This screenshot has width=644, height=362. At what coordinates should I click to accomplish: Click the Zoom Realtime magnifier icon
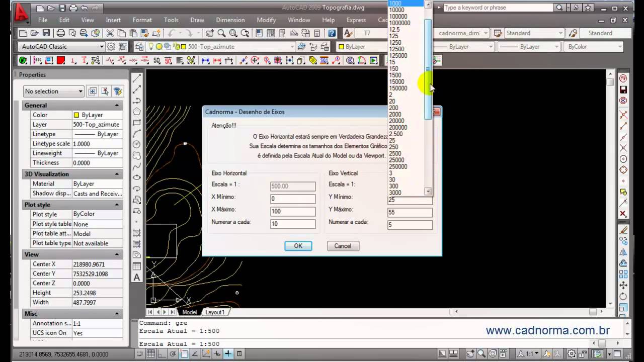(221, 33)
